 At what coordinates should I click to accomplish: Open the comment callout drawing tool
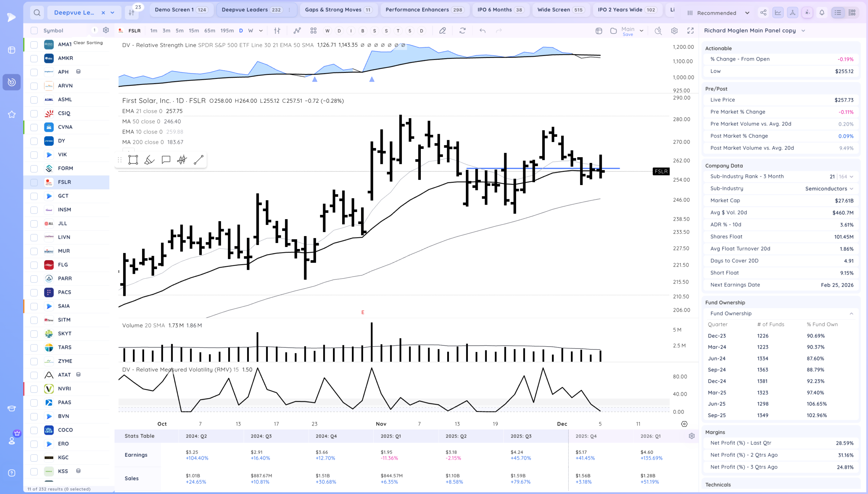point(166,160)
